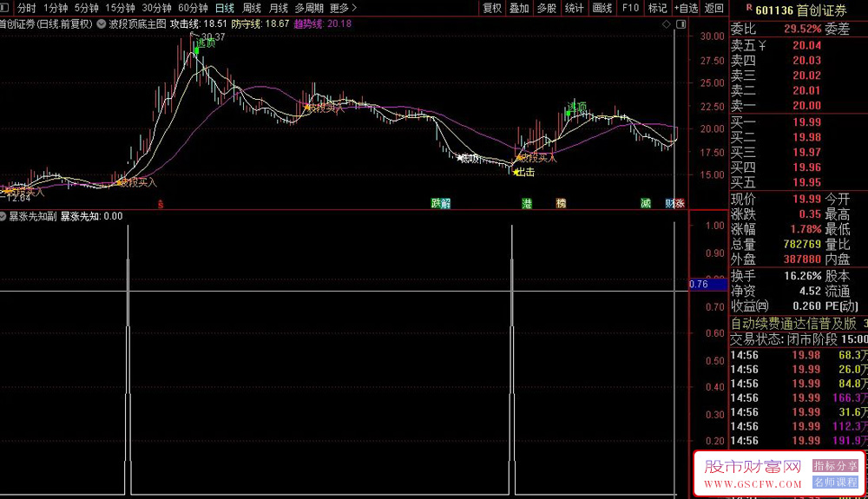Click the yellow 出击 star signal

coord(523,172)
